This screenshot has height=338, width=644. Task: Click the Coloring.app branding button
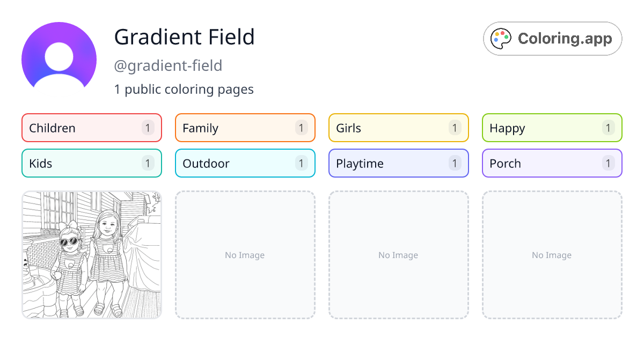pyautogui.click(x=552, y=38)
